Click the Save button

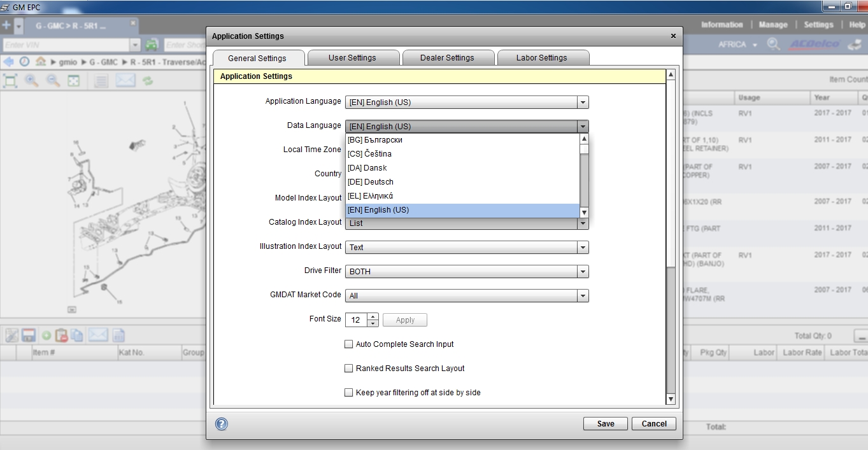[606, 424]
